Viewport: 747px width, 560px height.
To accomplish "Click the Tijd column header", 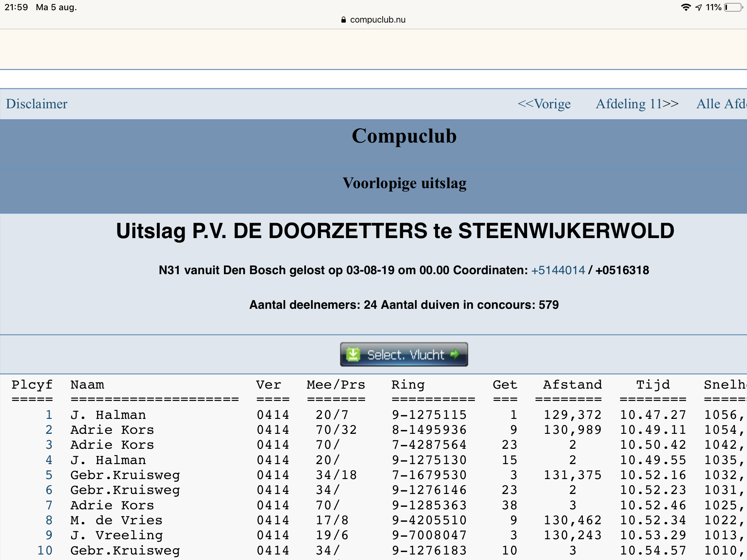I will [x=653, y=385].
